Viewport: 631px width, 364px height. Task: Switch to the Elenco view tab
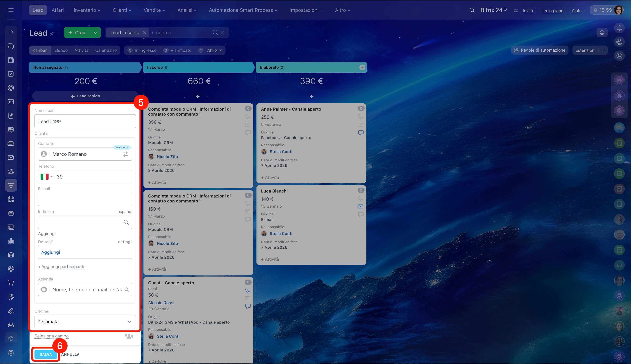pos(61,50)
